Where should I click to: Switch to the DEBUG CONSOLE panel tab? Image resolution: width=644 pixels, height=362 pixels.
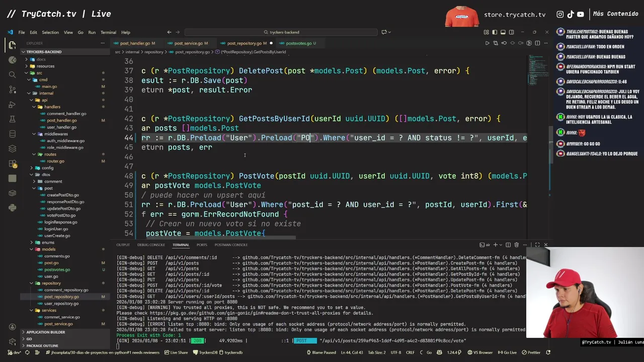pos(151,245)
